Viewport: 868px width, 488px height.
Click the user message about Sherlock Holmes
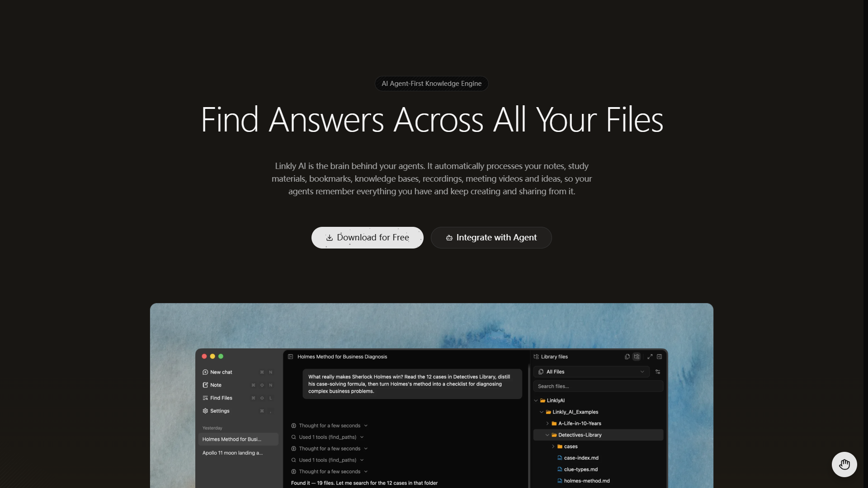pos(412,384)
